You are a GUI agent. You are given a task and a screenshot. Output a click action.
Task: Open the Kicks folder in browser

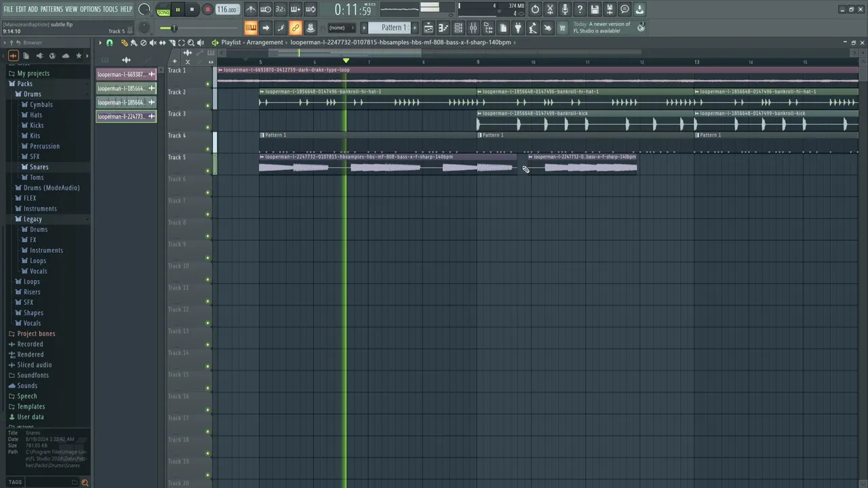pyautogui.click(x=37, y=125)
